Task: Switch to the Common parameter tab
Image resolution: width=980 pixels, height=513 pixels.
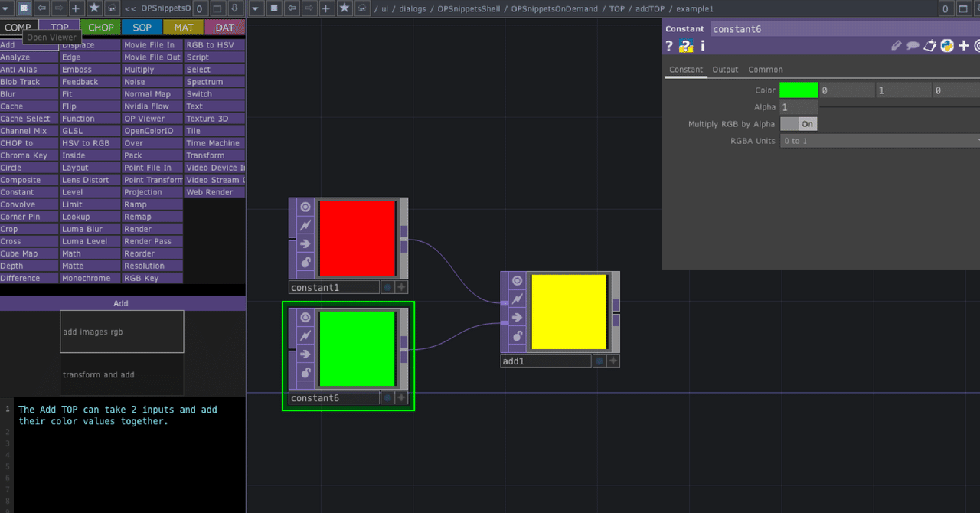Action: click(765, 69)
